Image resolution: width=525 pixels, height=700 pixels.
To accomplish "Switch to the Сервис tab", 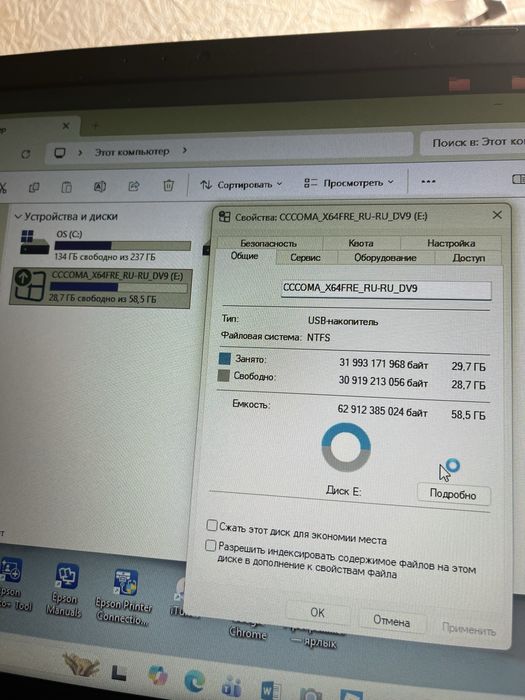I will (306, 258).
